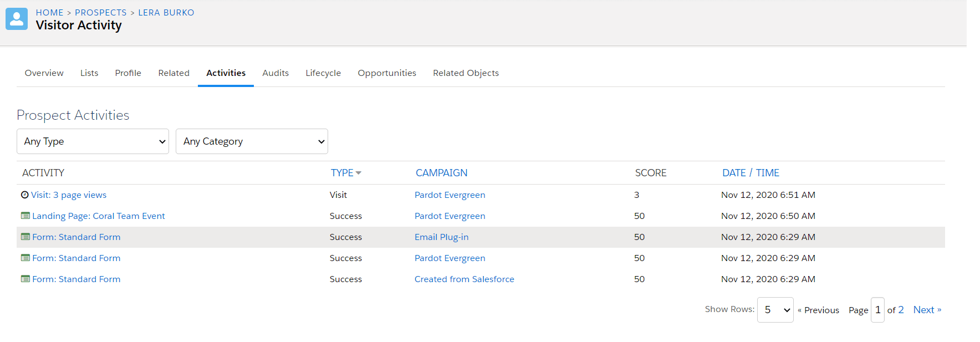Screen dimensions: 980x342
Task: Click Nov 12, 2020 6:51 AM date cell
Action: point(768,195)
